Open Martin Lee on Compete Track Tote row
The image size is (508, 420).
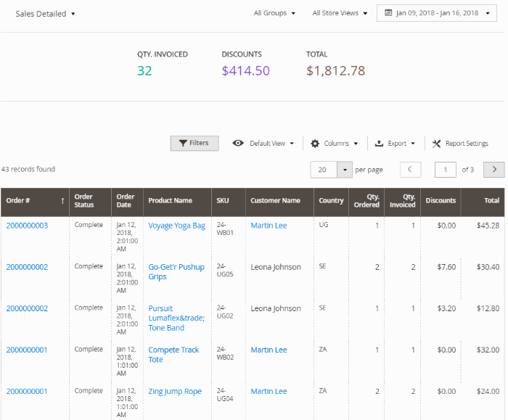click(x=269, y=350)
